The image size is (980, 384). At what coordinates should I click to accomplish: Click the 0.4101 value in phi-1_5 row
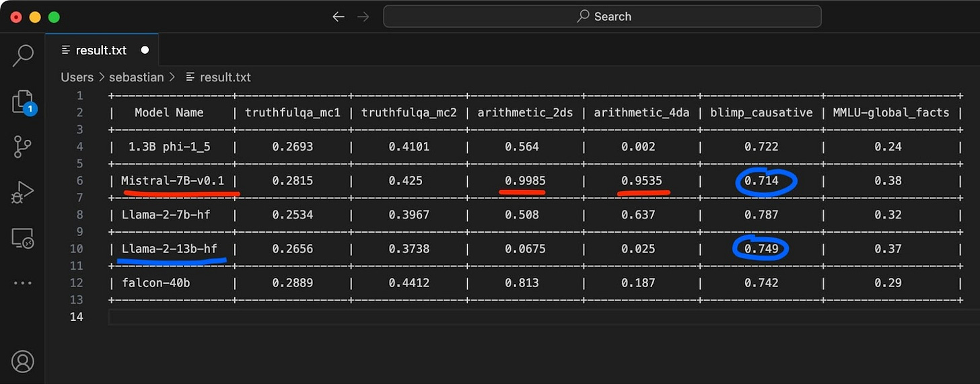409,147
